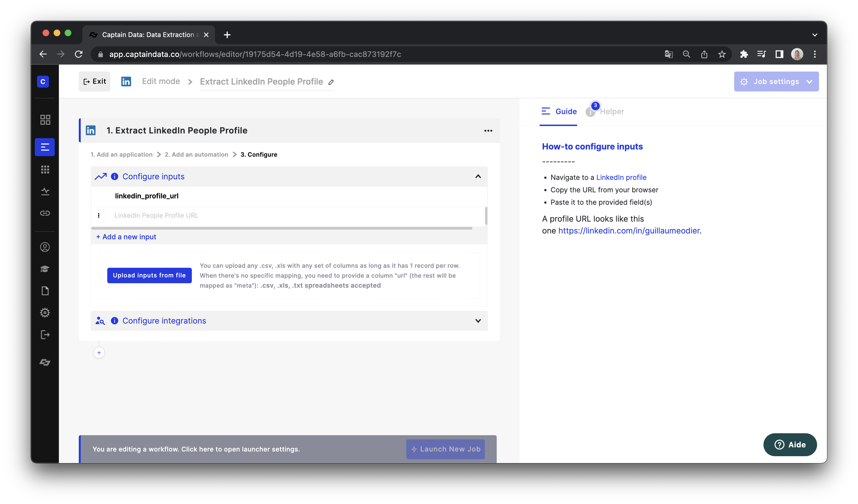
Task: Click the logout icon in sidebar
Action: click(x=45, y=335)
